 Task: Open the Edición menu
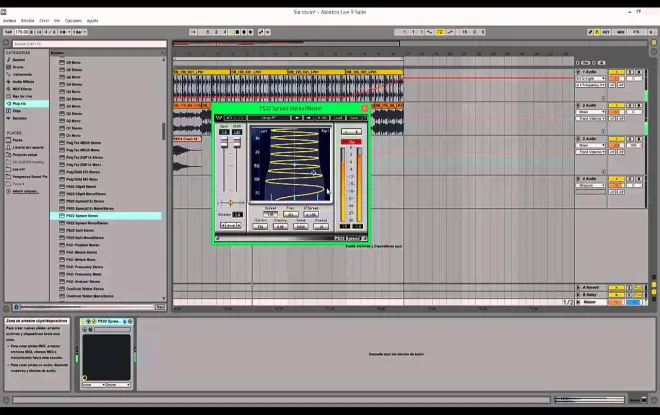click(x=28, y=21)
